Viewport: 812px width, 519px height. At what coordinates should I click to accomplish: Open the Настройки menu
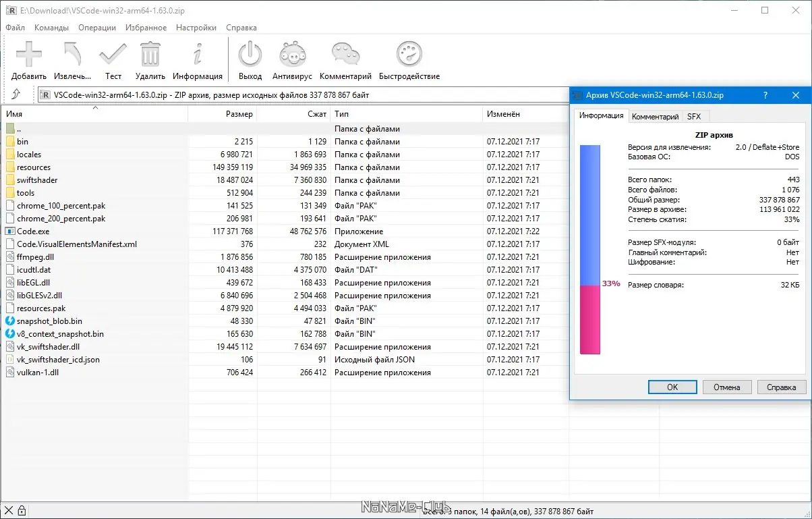click(196, 28)
